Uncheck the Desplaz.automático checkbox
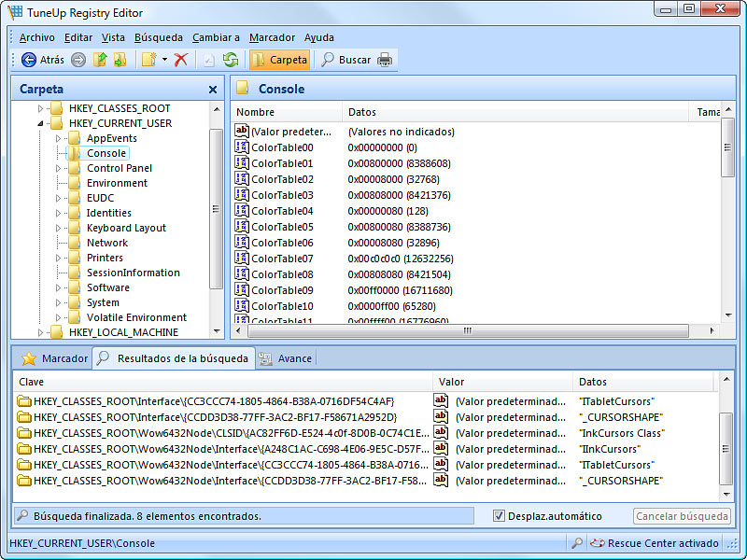The width and height of the screenshot is (747, 560). pos(499,516)
